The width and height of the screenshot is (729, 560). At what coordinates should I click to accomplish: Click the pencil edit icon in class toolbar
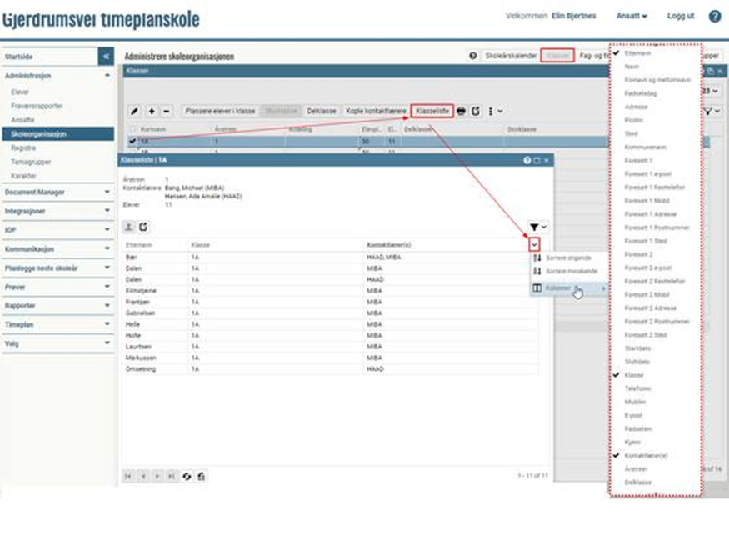coord(136,111)
